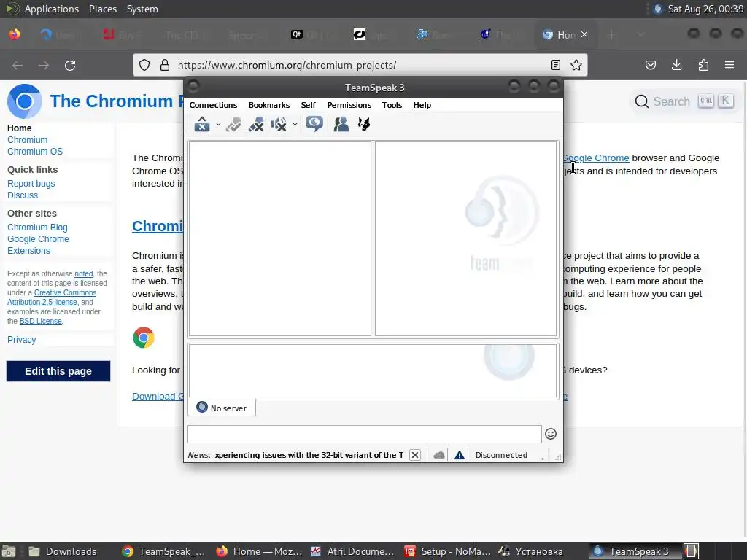Image resolution: width=747 pixels, height=560 pixels.
Task: Click Firefox forward navigation arrow
Action: tap(44, 65)
